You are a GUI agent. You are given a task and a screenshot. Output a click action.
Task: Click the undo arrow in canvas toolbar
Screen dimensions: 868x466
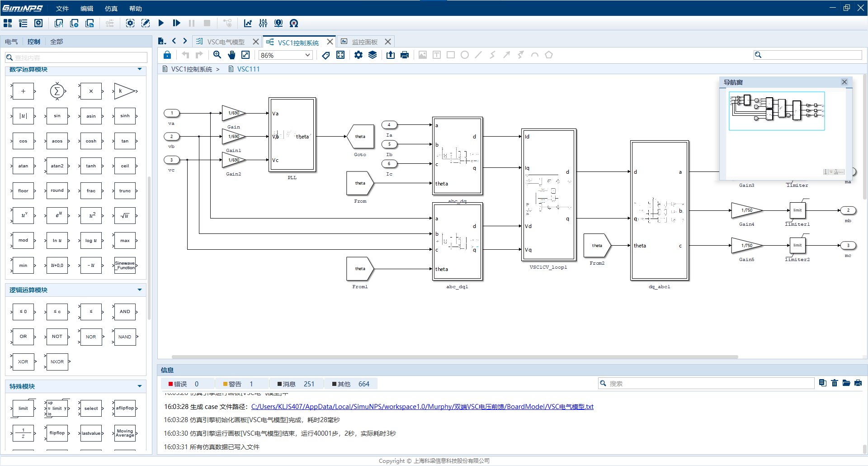[185, 55]
